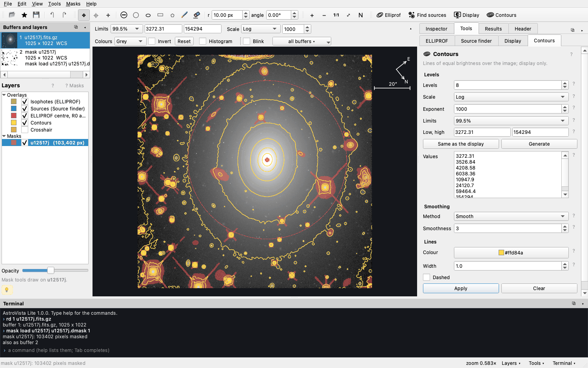Enable the Invert colours checkbox
The width and height of the screenshot is (588, 368).
pos(152,41)
